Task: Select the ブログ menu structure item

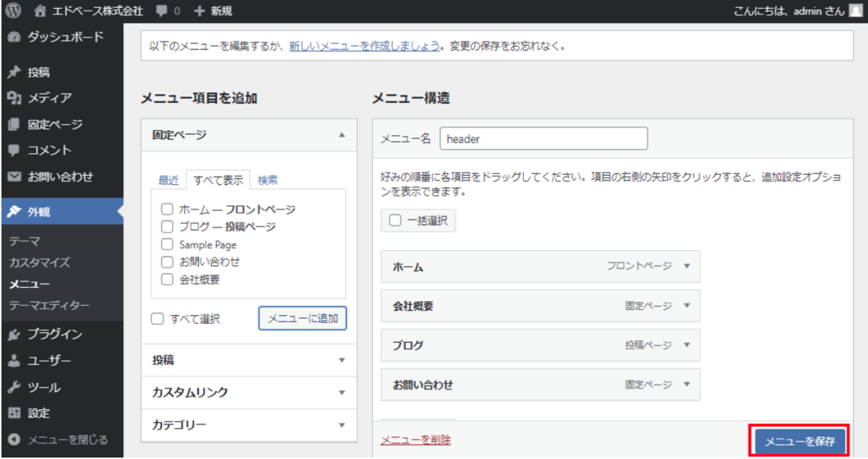Action: (540, 346)
